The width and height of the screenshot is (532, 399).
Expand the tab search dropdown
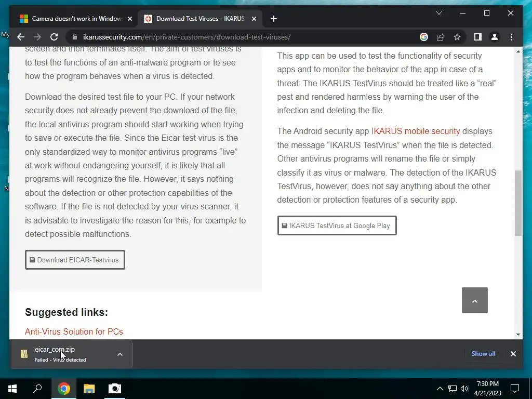438,13
